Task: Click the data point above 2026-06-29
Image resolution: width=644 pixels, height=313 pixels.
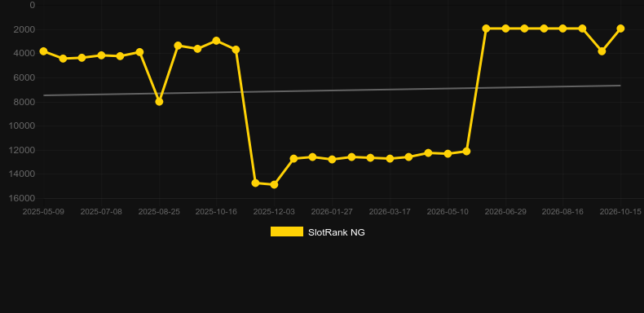Action: (505, 29)
